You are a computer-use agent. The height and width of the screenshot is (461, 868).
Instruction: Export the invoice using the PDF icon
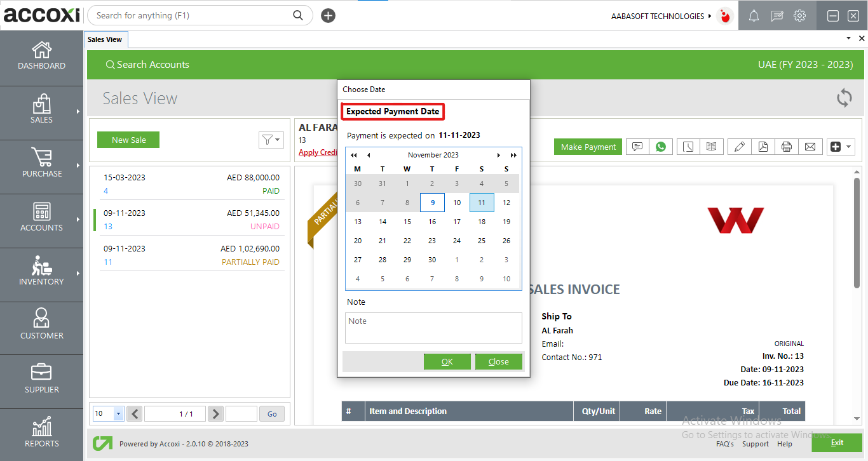coord(763,146)
